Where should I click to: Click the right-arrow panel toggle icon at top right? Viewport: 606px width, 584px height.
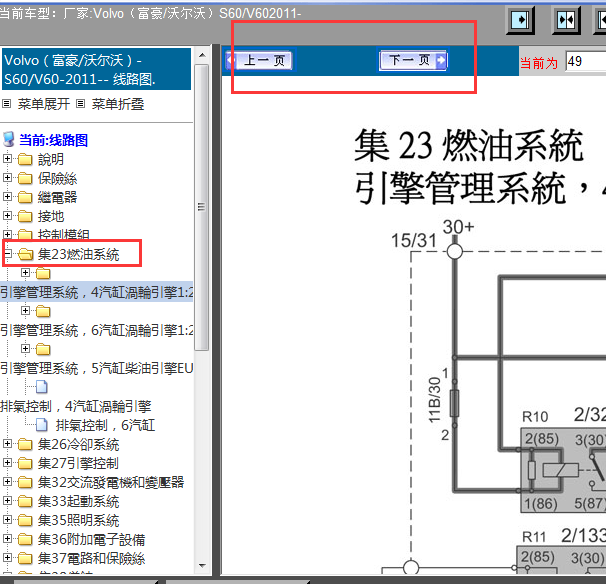[520, 20]
